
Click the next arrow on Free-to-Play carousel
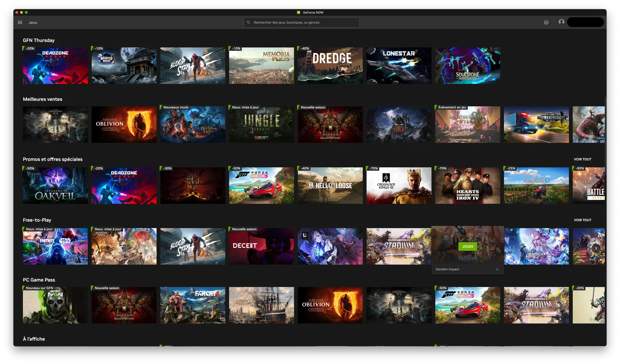pyautogui.click(x=596, y=248)
